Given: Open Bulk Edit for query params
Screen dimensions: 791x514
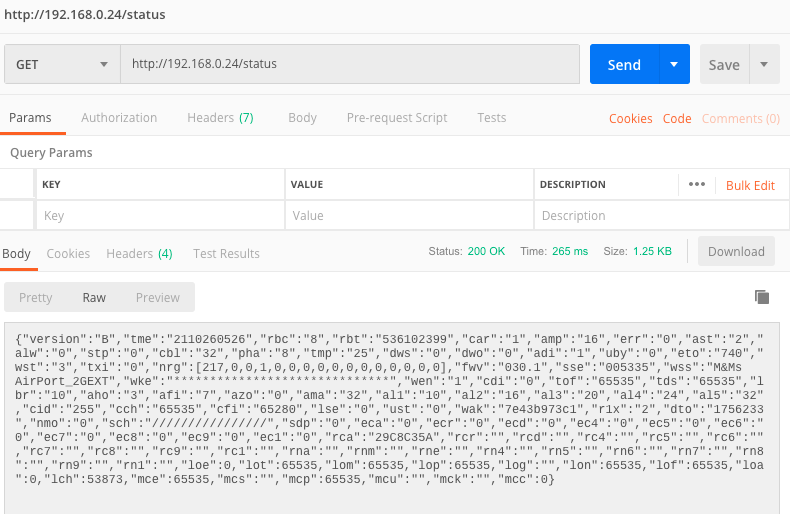Looking at the screenshot, I should (750, 185).
